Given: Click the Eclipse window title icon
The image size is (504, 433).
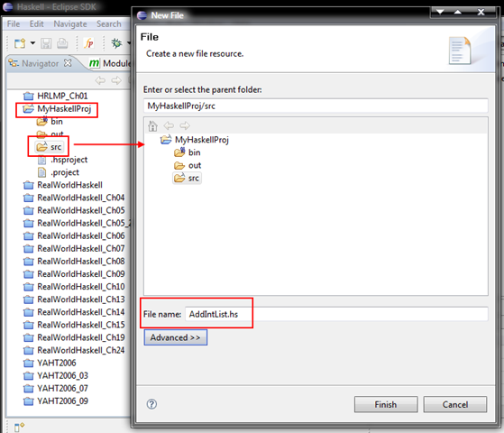Looking at the screenshot, I should [8, 6].
